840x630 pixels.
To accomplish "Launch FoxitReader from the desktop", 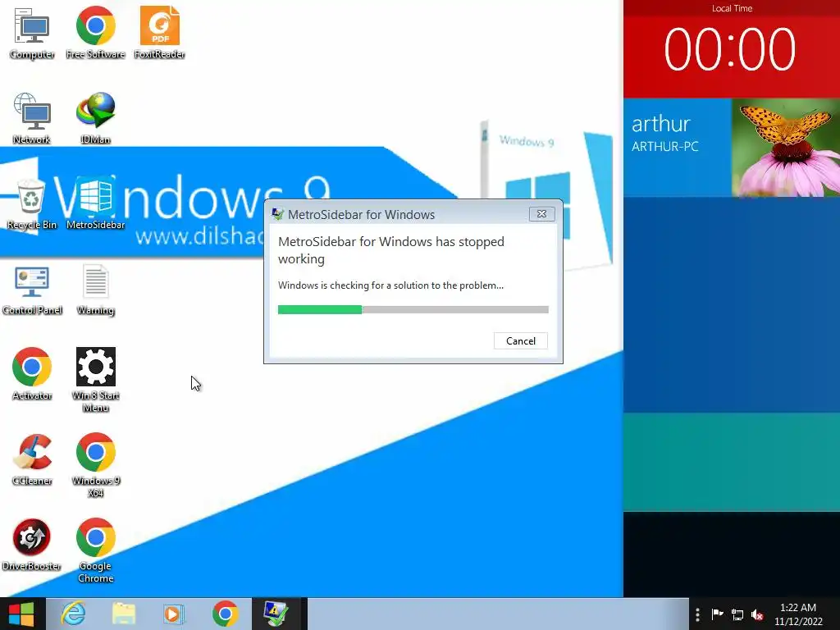I will [160, 33].
